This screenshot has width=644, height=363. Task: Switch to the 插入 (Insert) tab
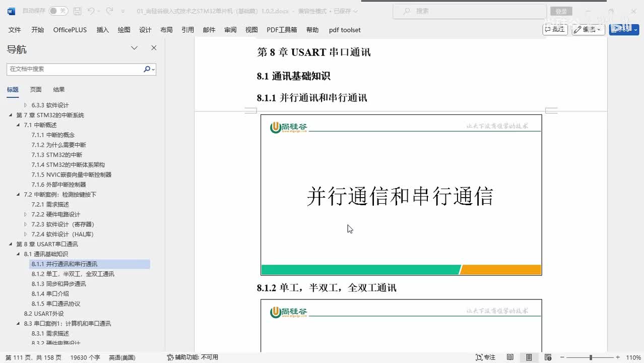(x=102, y=30)
